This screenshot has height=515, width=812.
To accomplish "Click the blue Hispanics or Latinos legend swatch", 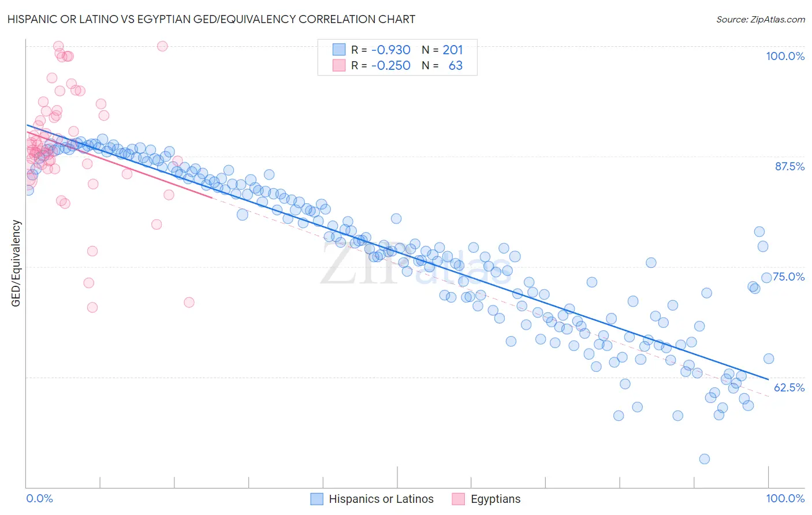I will 316,499.
